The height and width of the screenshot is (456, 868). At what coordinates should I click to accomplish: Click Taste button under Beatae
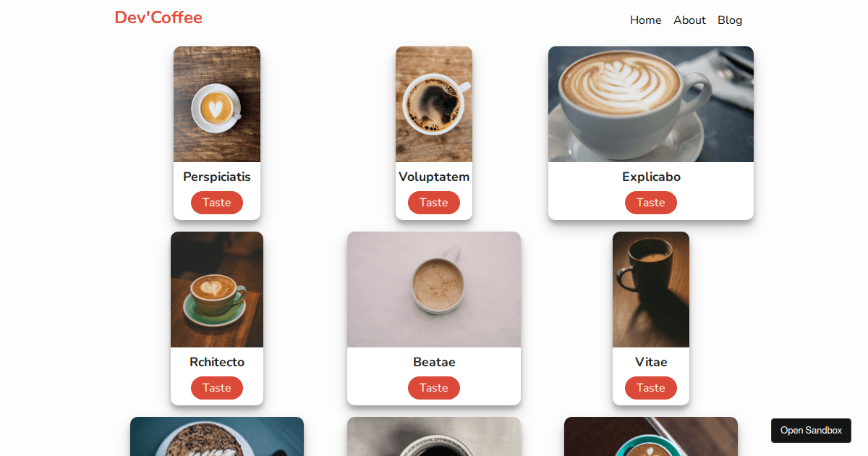[x=434, y=388]
